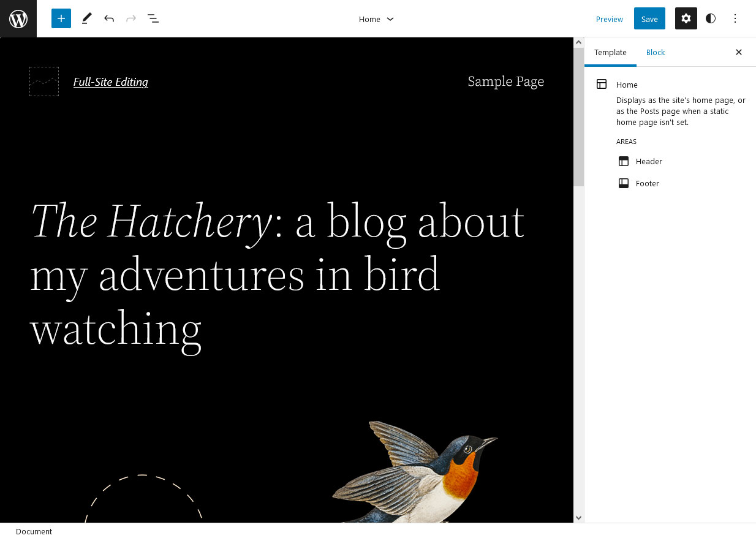
Task: Open the Home template switcher dropdown
Action: [376, 19]
